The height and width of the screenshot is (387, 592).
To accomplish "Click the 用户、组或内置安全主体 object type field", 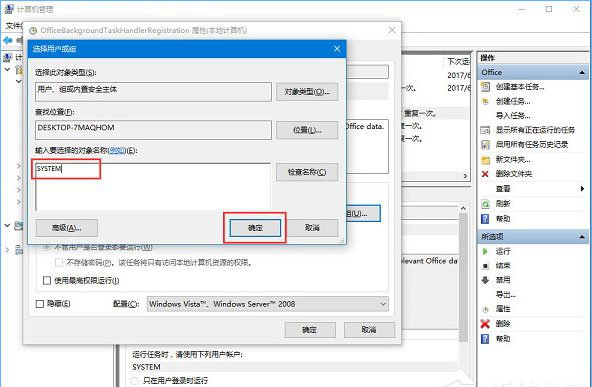I will (x=153, y=92).
